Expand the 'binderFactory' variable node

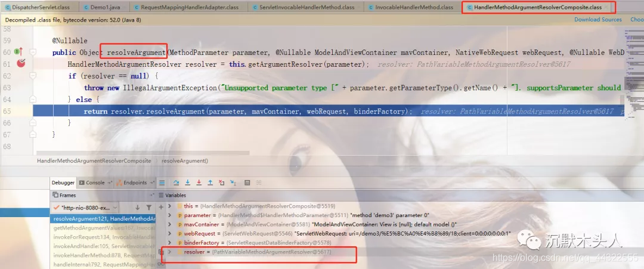(x=170, y=243)
